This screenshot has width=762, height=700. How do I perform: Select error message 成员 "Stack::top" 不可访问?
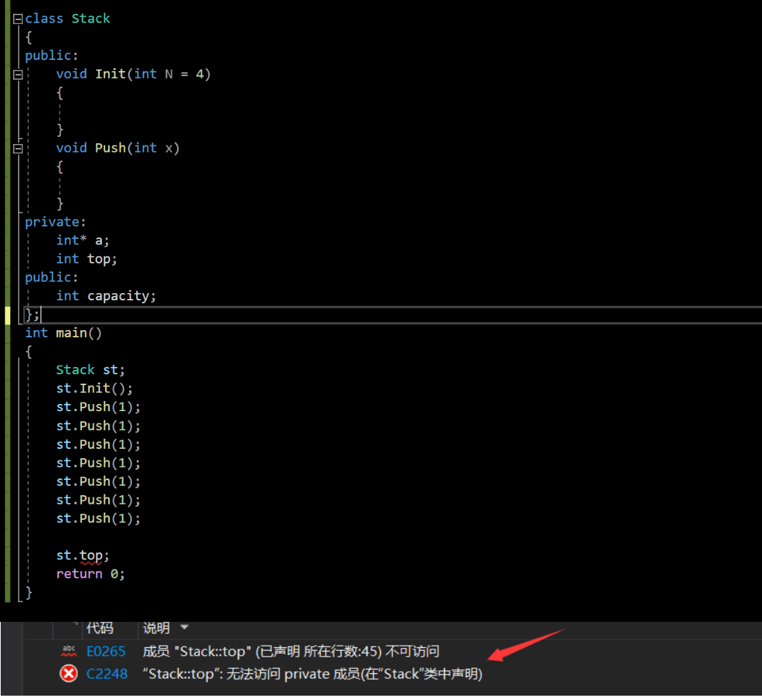(291, 651)
